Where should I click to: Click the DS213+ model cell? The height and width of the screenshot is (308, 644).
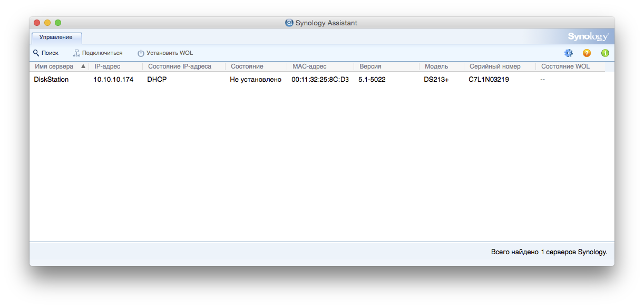pos(436,80)
